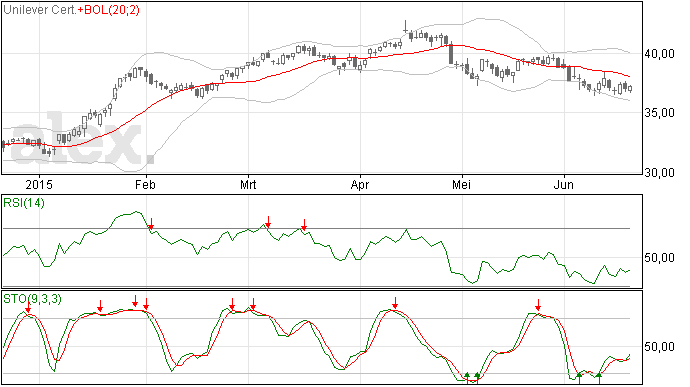Click the 40,00 price axis value

click(x=659, y=54)
